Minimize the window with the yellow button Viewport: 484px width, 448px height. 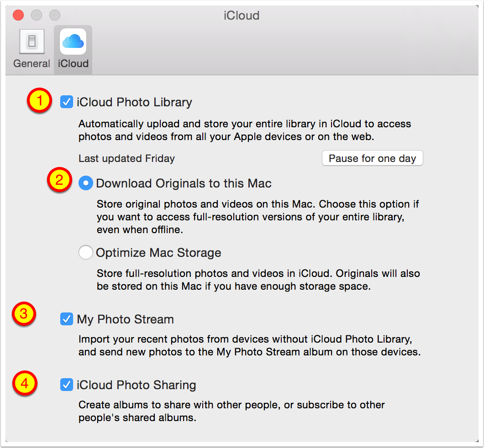pos(37,16)
